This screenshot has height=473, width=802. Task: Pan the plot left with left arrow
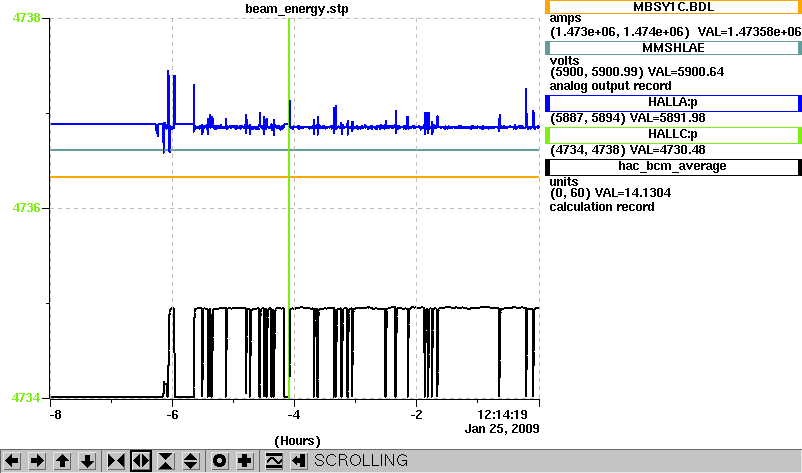tap(12, 461)
